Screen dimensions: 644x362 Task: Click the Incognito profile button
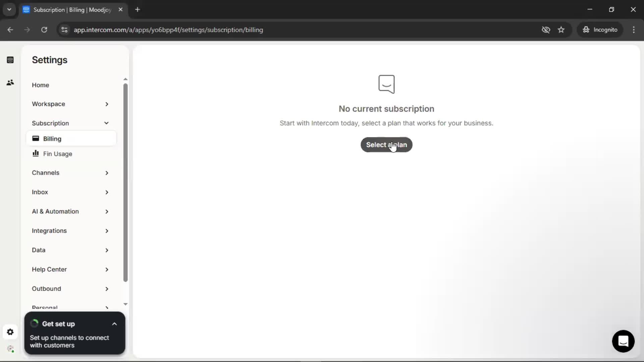600,29
